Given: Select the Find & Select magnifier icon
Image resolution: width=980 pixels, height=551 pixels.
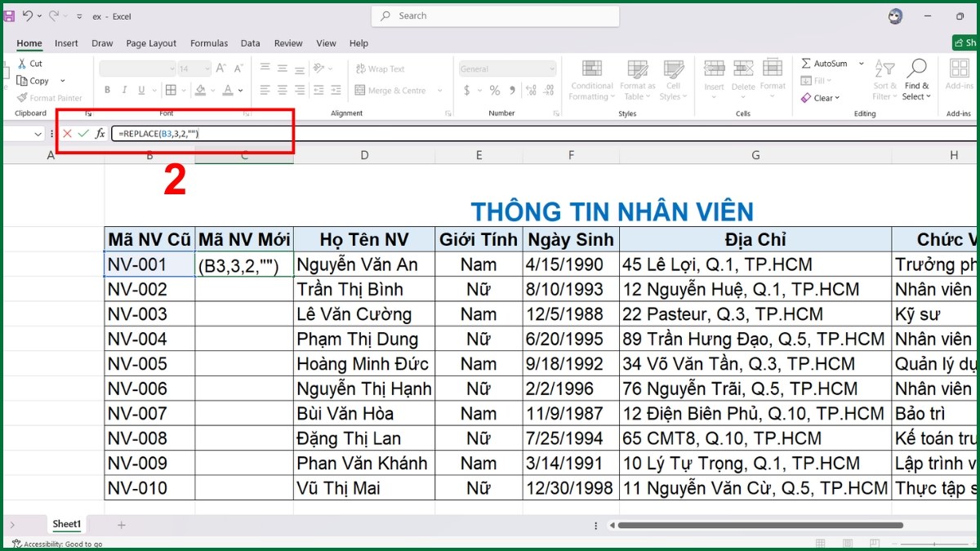Looking at the screenshot, I should pos(918,67).
